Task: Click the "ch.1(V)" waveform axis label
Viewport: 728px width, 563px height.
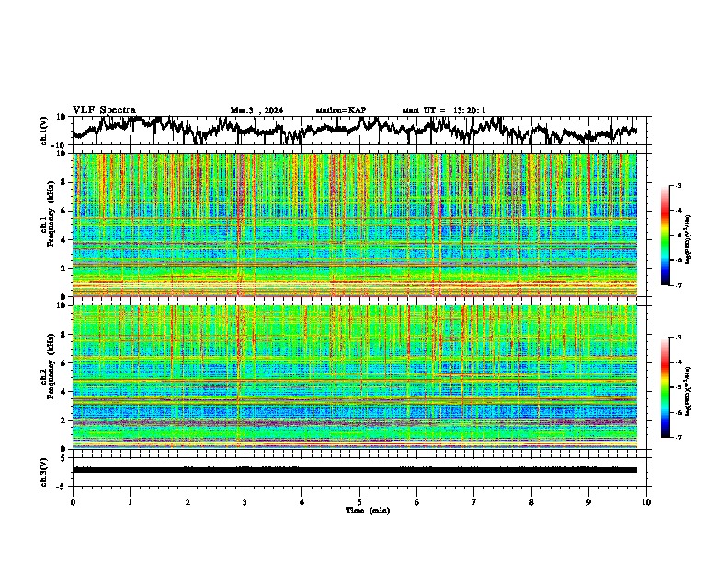Action: (44, 131)
